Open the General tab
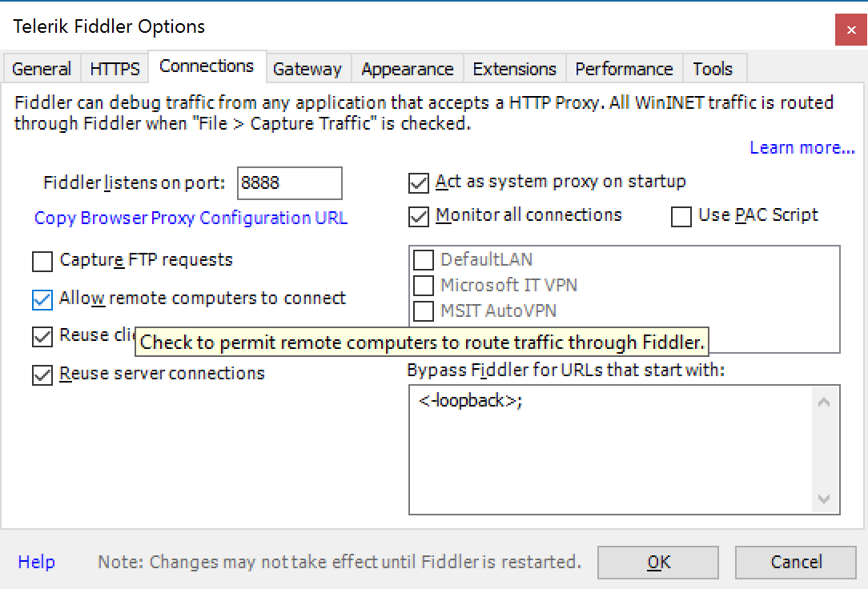Viewport: 868px width, 589px height. [42, 69]
